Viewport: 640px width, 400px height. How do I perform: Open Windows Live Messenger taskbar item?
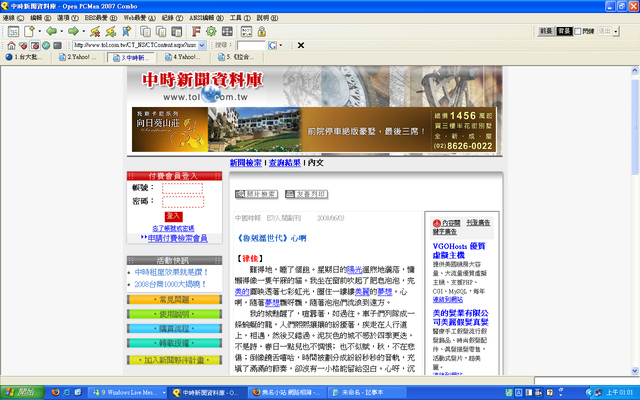127,392
